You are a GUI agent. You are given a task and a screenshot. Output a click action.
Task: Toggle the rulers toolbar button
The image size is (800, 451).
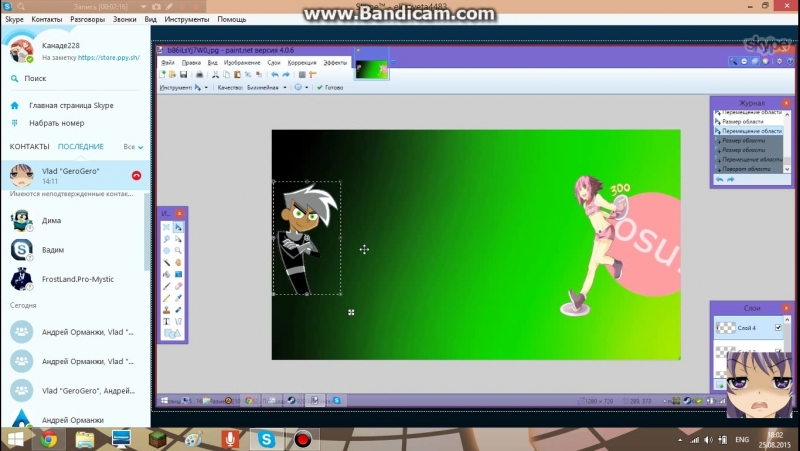click(313, 74)
